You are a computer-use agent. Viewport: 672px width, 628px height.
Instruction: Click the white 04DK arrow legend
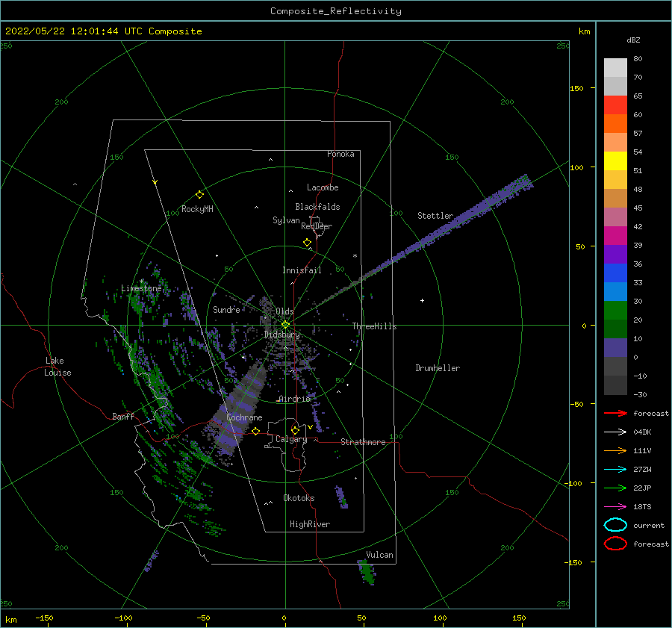click(x=615, y=432)
